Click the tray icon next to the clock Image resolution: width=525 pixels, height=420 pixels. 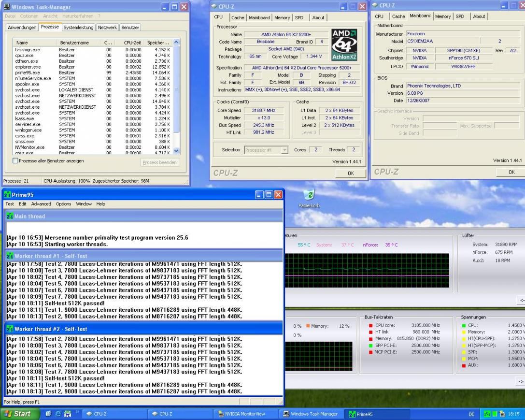[502, 414]
